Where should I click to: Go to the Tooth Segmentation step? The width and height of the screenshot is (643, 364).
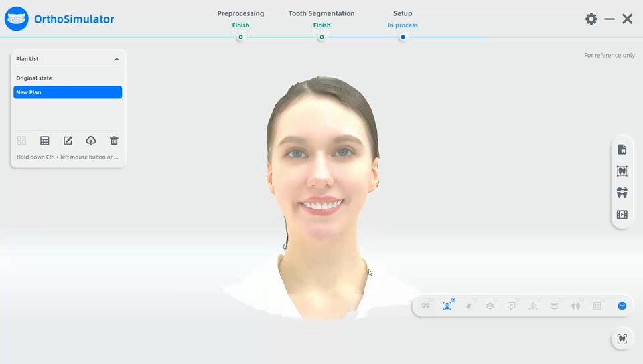coord(321,19)
